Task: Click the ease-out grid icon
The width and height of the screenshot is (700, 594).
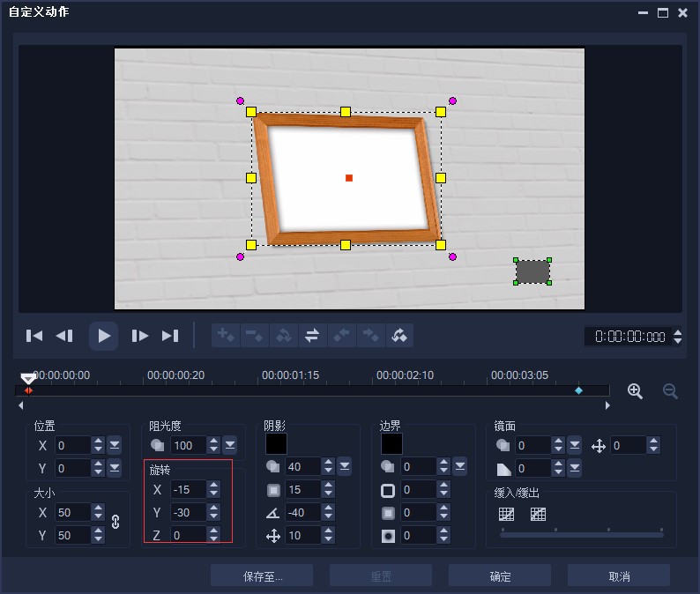Action: pyautogui.click(x=538, y=514)
